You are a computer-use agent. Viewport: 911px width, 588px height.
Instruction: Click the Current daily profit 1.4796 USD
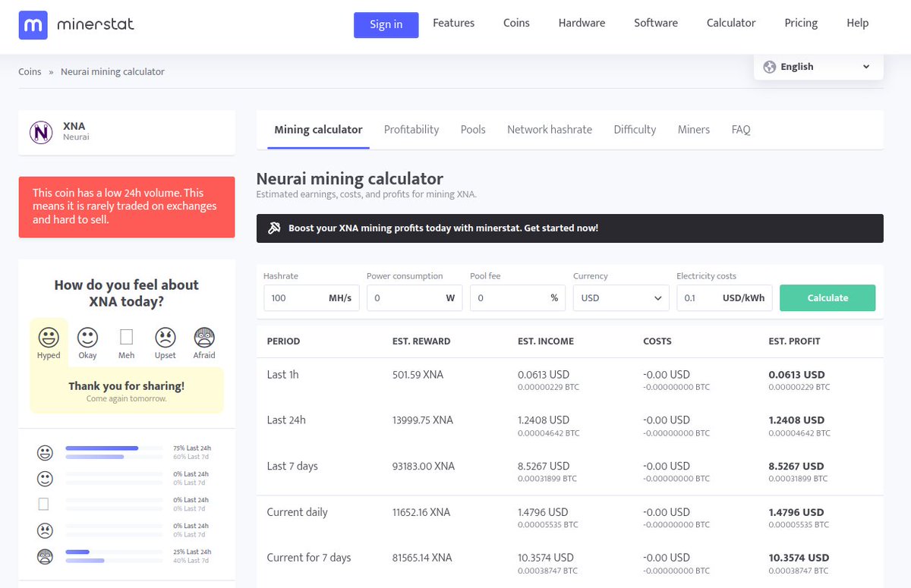click(796, 512)
